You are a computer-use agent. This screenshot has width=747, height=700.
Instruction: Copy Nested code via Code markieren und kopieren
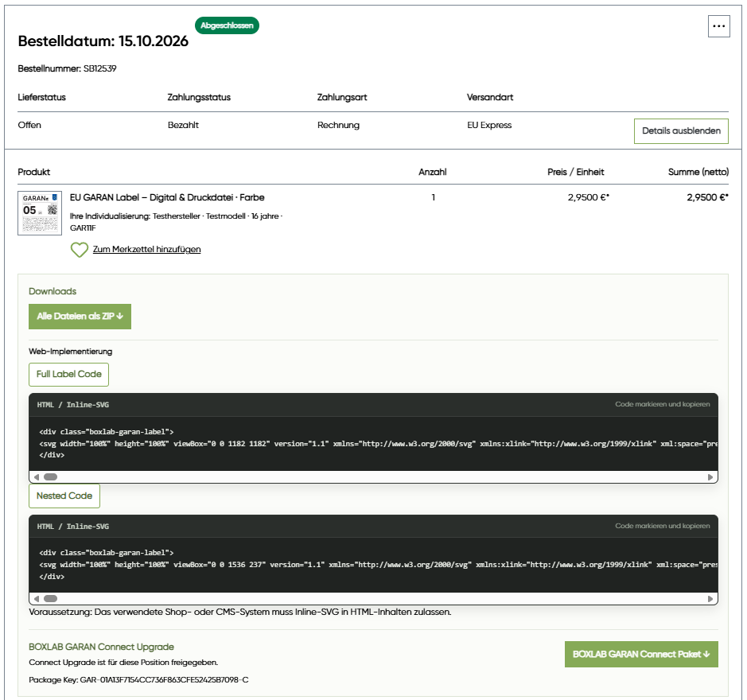[662, 526]
